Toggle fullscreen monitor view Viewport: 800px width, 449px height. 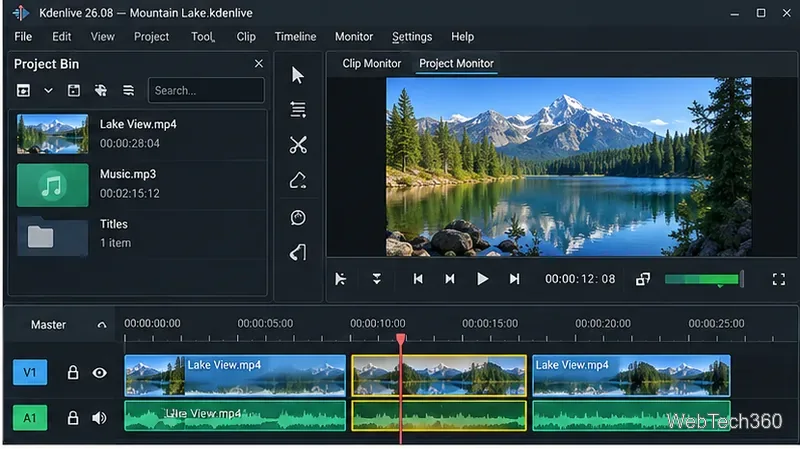[x=779, y=279]
